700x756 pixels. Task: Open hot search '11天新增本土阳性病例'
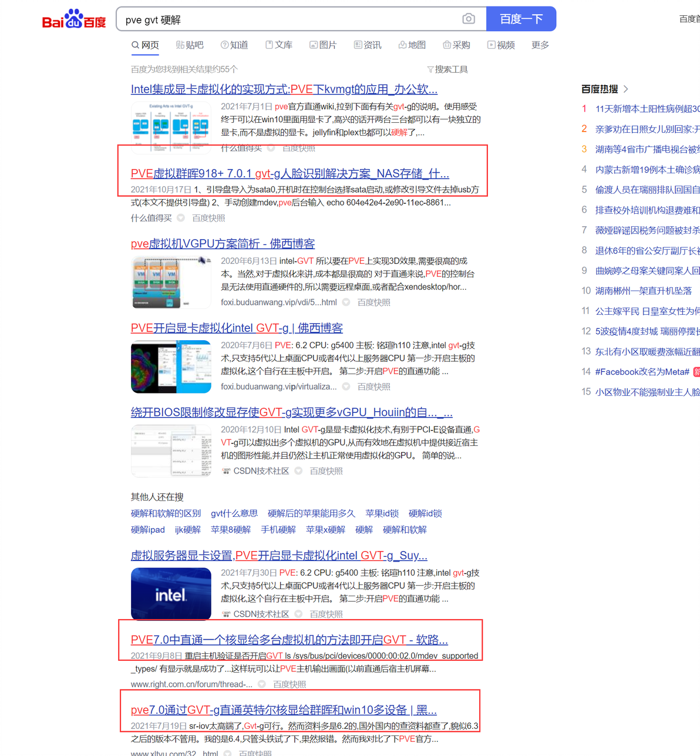click(647, 109)
